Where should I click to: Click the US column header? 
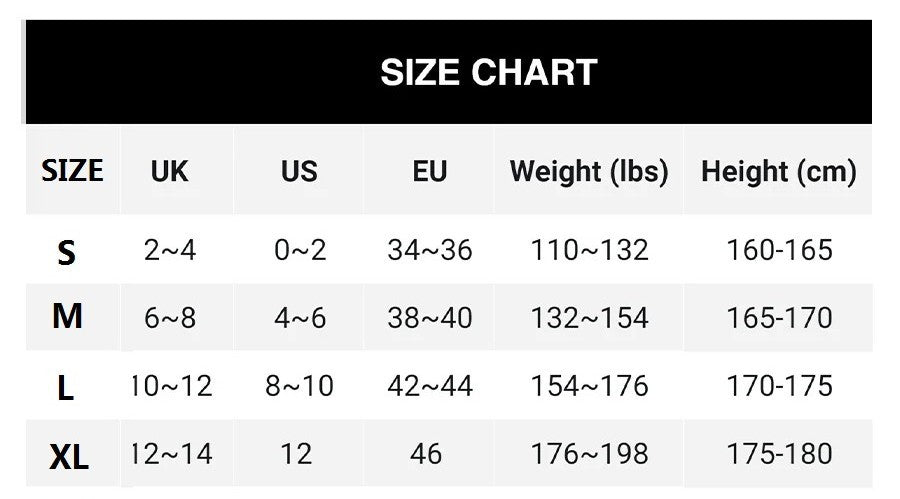point(299,171)
